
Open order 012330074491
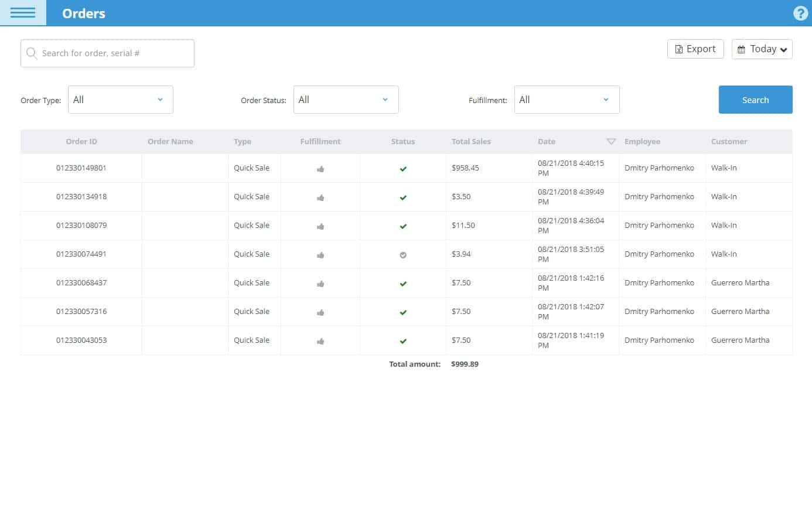click(x=81, y=254)
